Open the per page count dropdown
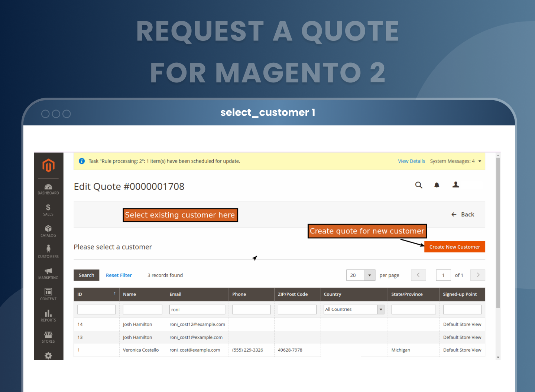The width and height of the screenshot is (535, 392). pos(369,275)
